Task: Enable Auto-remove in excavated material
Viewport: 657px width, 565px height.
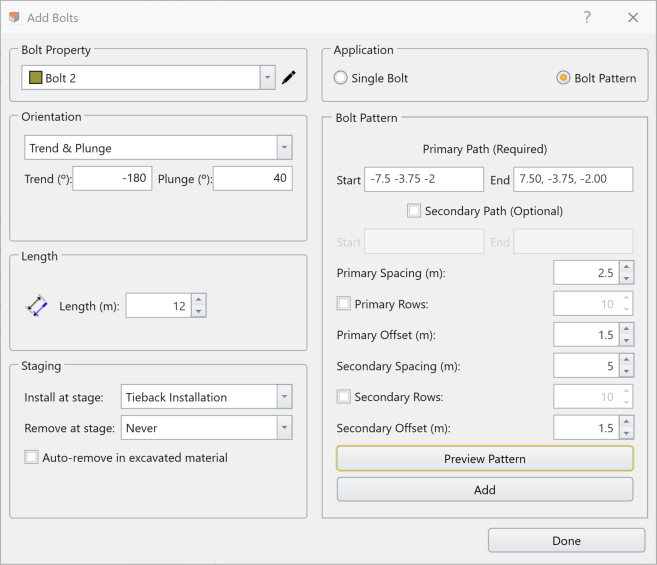Action: (31, 457)
